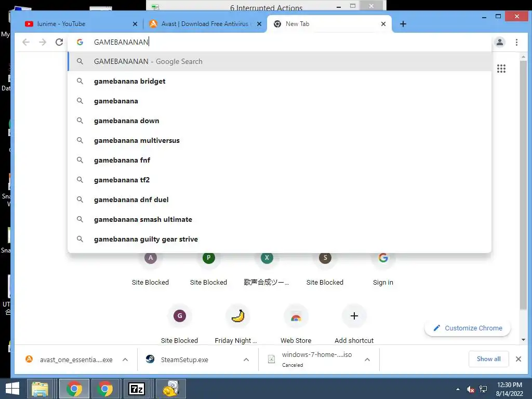
Task: Switch to the Avast Download Free Antivirus tab
Action: coord(204,24)
